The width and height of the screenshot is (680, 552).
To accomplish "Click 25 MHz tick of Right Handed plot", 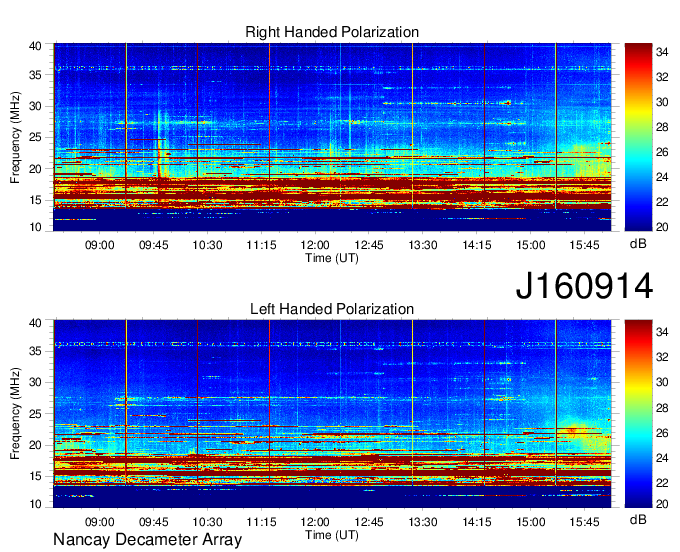I will click(x=35, y=137).
